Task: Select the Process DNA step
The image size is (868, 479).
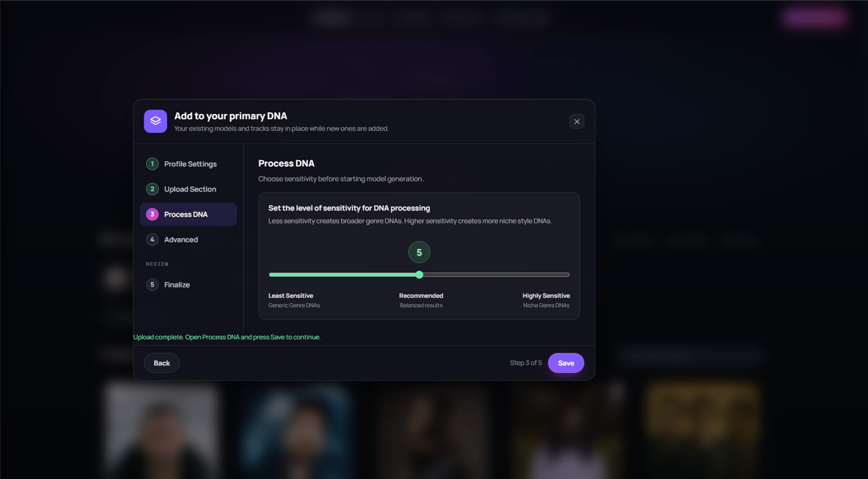Action: pyautogui.click(x=188, y=214)
